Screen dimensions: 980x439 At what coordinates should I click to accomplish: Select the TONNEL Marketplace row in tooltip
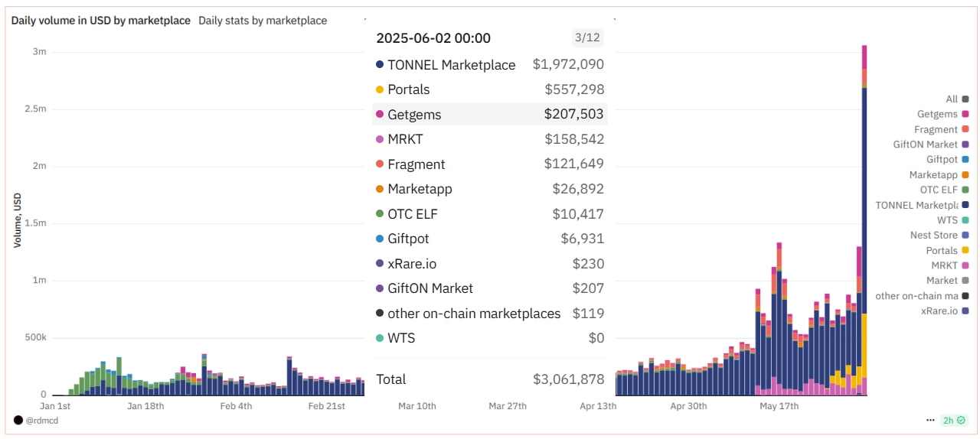click(x=490, y=65)
